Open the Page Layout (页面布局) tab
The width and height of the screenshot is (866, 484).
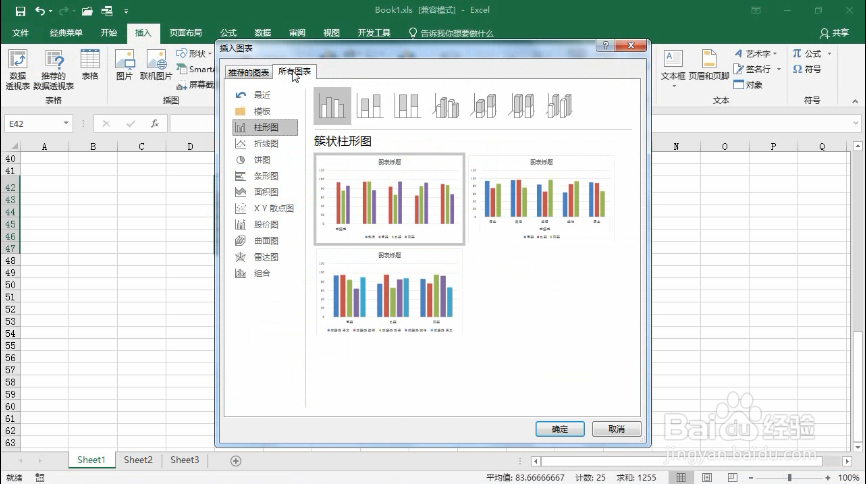click(186, 33)
